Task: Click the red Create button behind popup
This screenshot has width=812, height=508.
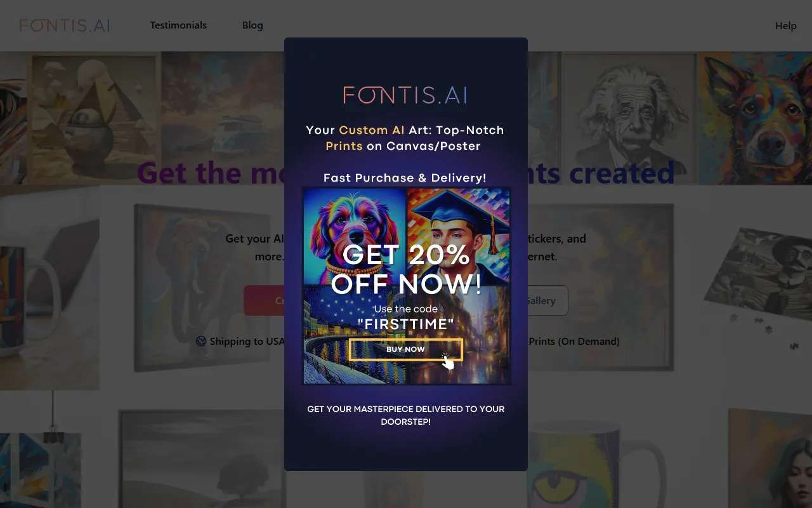Action: coord(264,300)
